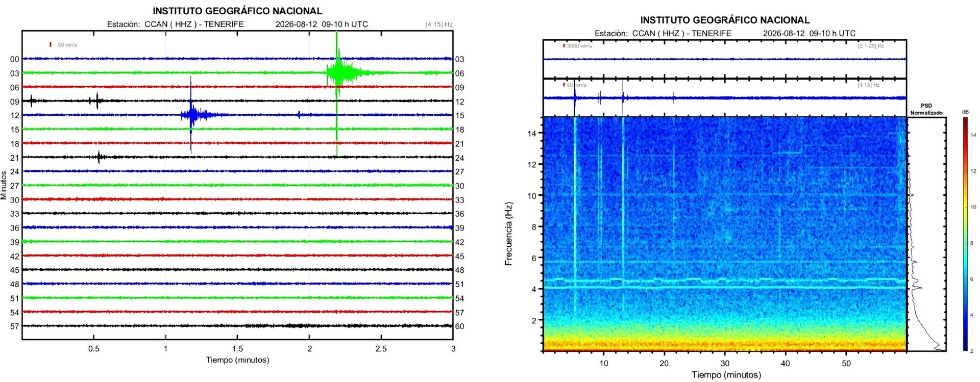The height and width of the screenshot is (382, 980).
Task: Click the "60" minute label ending the last trace
Action: 459,326
